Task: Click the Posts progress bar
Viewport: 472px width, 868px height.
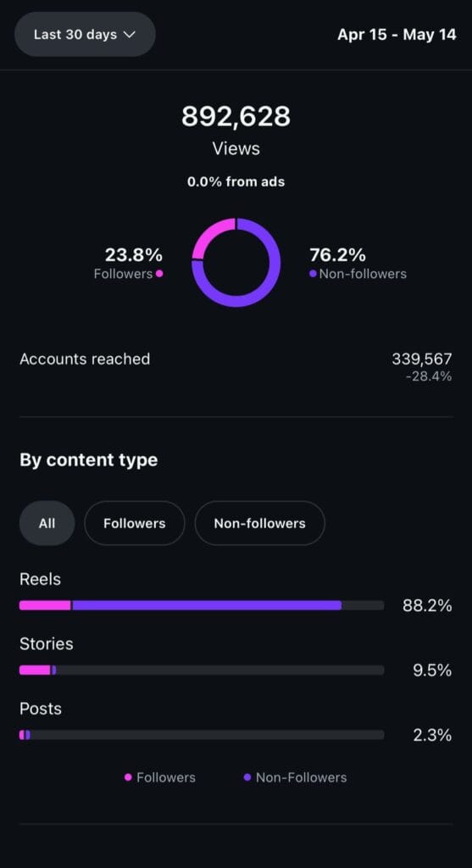Action: click(x=202, y=735)
